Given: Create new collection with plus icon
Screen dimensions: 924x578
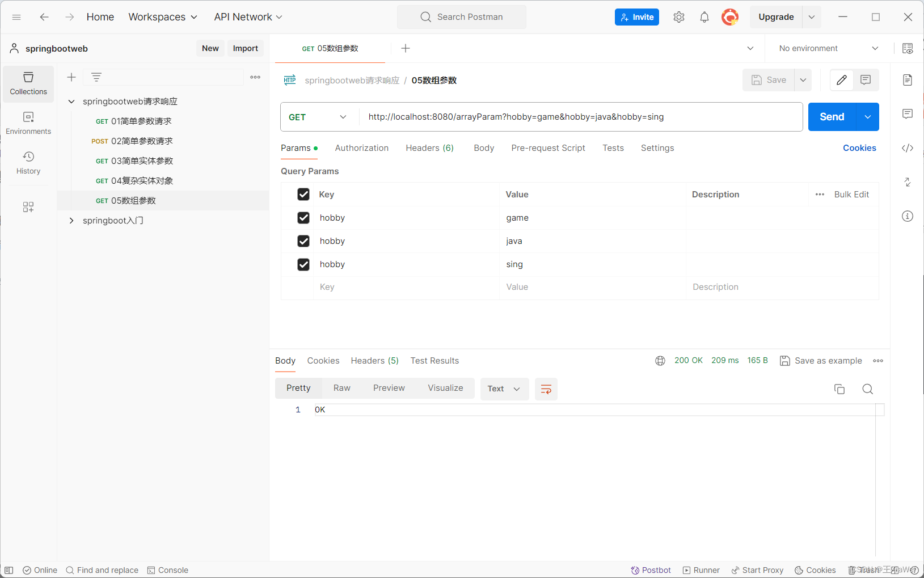Looking at the screenshot, I should pos(71,77).
